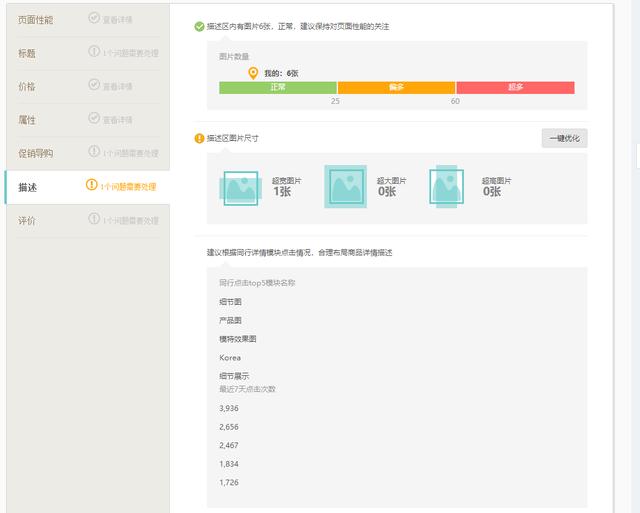Viewport: 640px width, 513px height.
Task: Select the 价格 sidebar tab
Action: tap(87, 87)
